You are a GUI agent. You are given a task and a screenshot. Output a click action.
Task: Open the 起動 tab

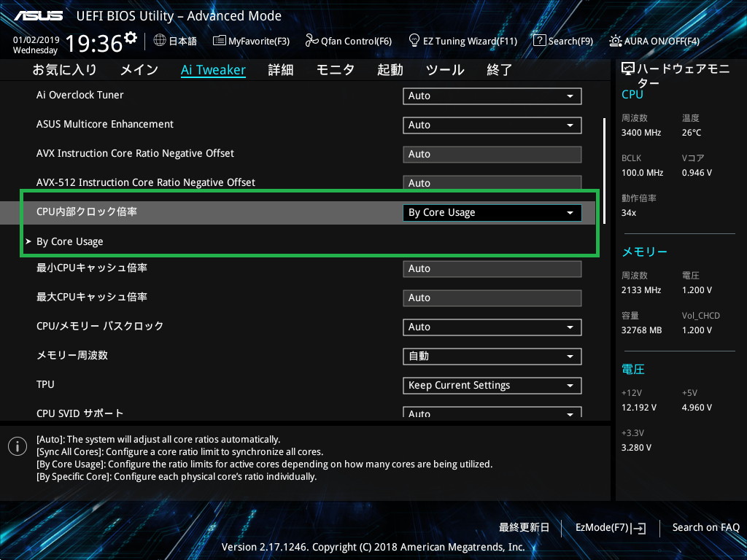[x=390, y=70]
